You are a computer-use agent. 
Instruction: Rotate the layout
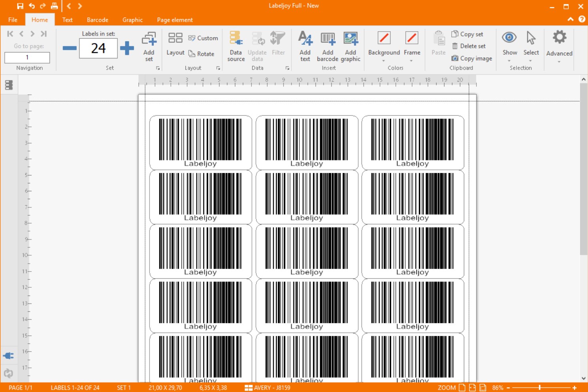coord(201,54)
